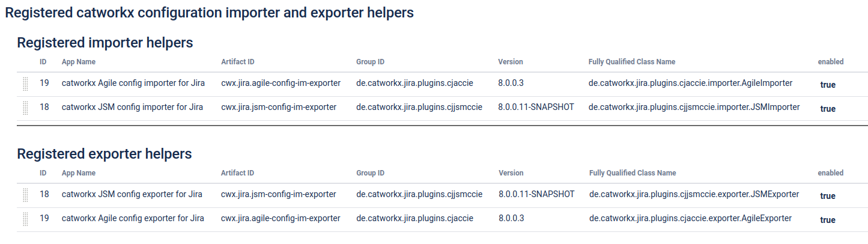Screen dimensions: 868x244
Task: Click 'Registered importer helpers' heading
Action: pos(105,43)
